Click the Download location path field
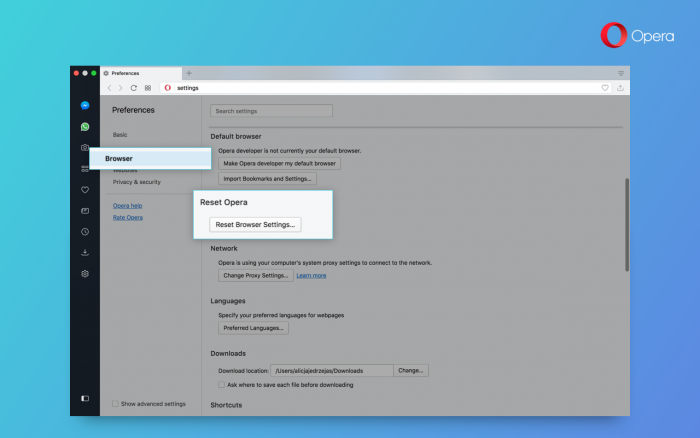The width and height of the screenshot is (700, 438). pyautogui.click(x=332, y=371)
